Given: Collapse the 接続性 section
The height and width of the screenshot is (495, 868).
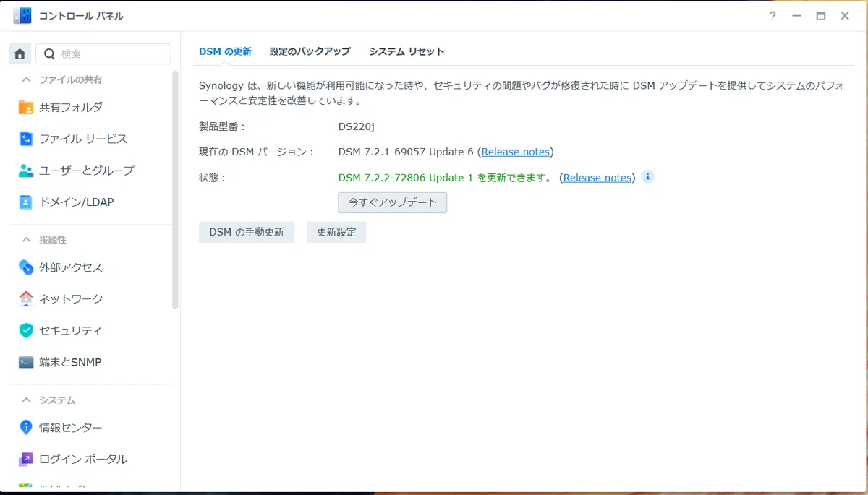Looking at the screenshot, I should (x=27, y=240).
